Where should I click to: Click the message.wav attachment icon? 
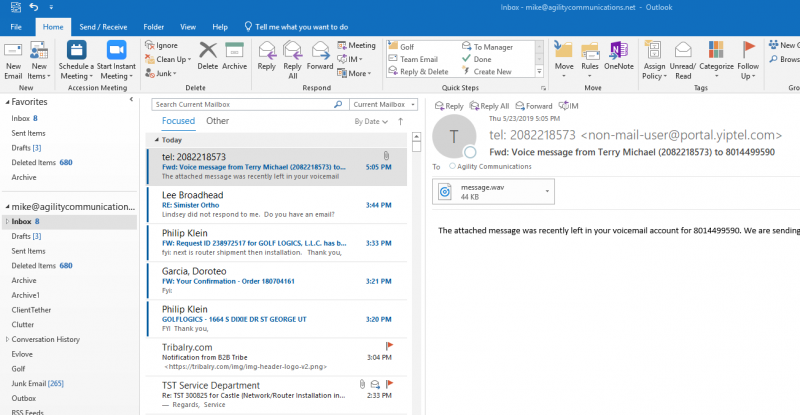[445, 191]
